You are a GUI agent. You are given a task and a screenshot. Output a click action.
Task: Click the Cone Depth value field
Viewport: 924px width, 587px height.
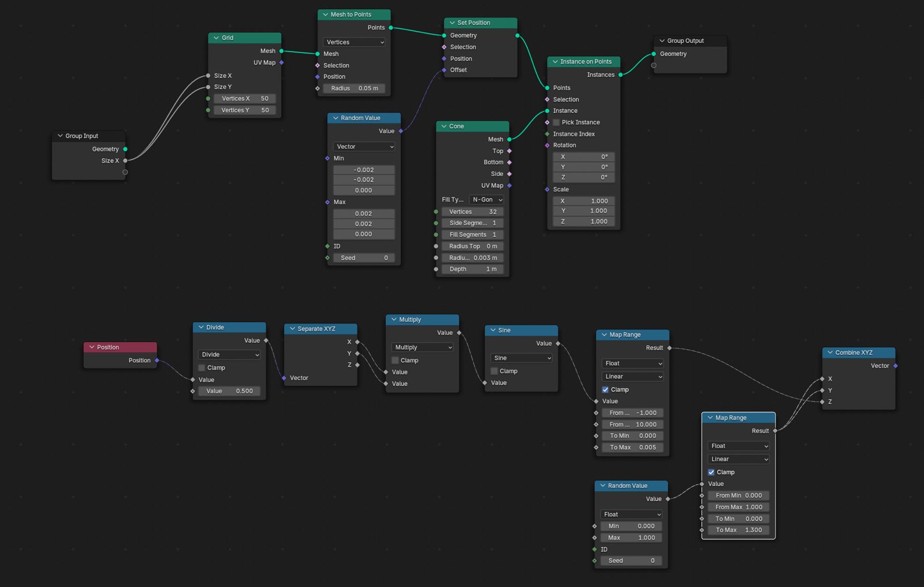(x=472, y=269)
